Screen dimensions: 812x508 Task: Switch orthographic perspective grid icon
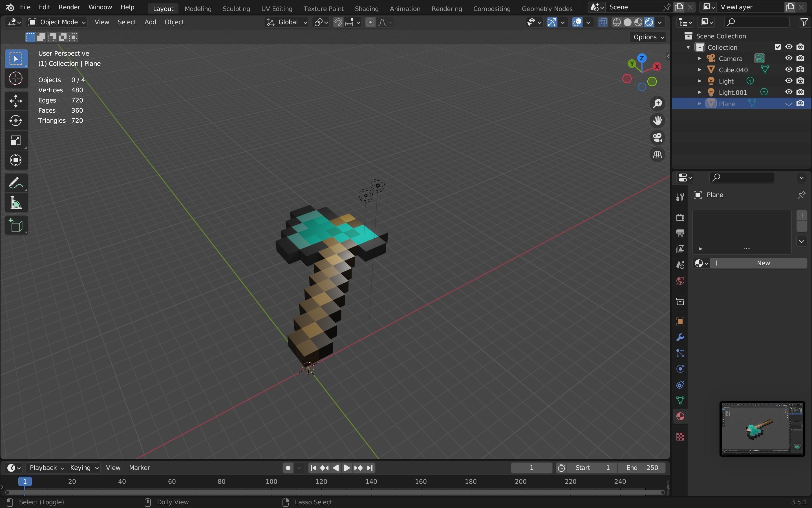tap(657, 155)
